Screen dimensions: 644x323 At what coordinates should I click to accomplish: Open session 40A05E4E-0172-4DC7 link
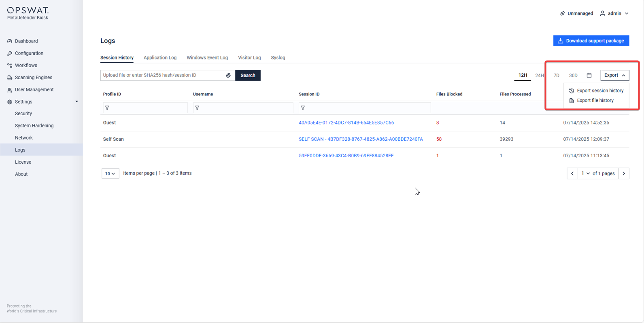pos(346,123)
